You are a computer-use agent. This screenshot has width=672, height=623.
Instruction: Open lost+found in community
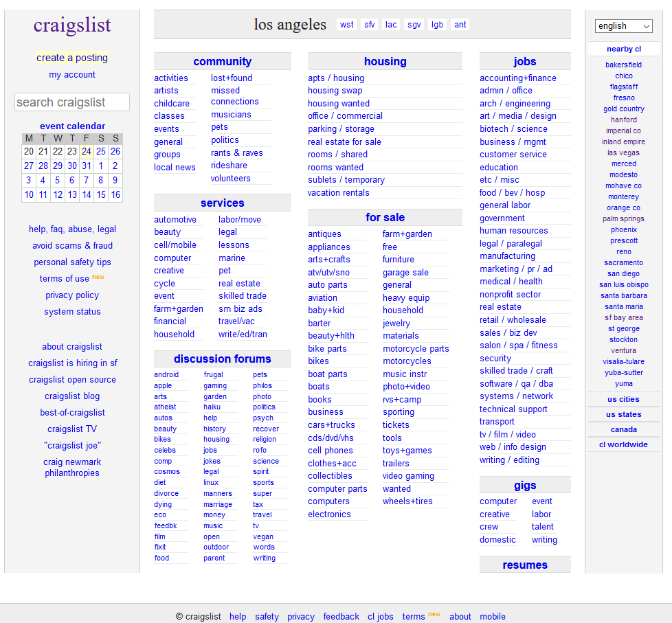[232, 78]
